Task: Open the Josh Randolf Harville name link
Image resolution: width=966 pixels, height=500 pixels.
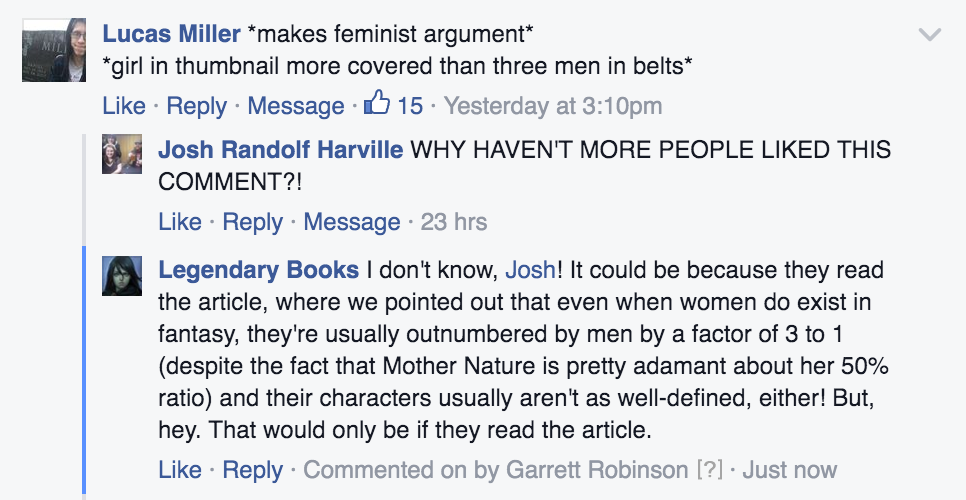Action: tap(280, 151)
